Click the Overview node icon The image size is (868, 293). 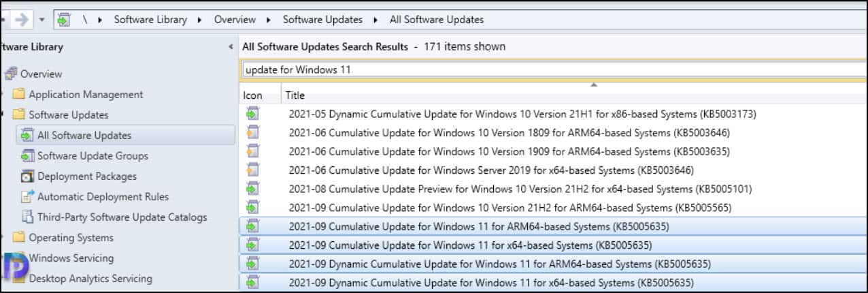(11, 74)
